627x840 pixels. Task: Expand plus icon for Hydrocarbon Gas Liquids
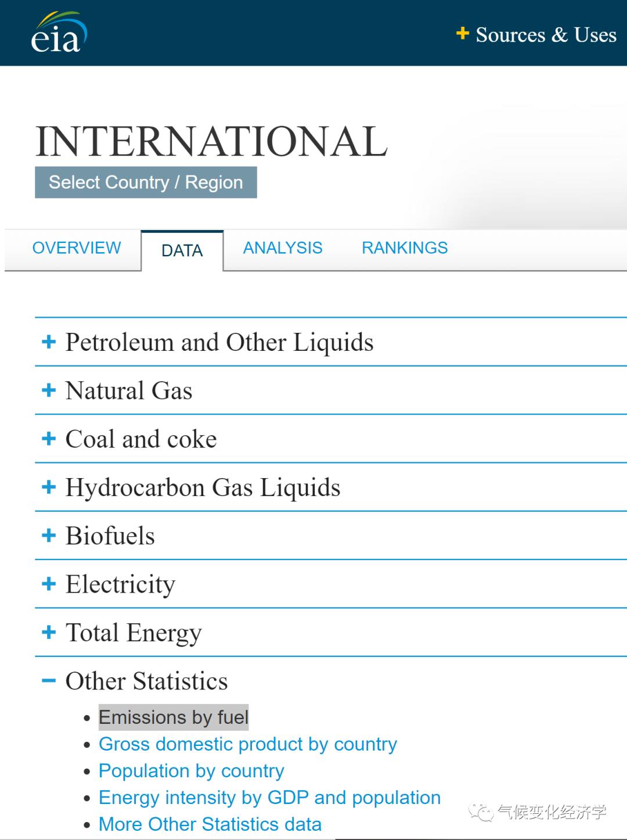[49, 487]
